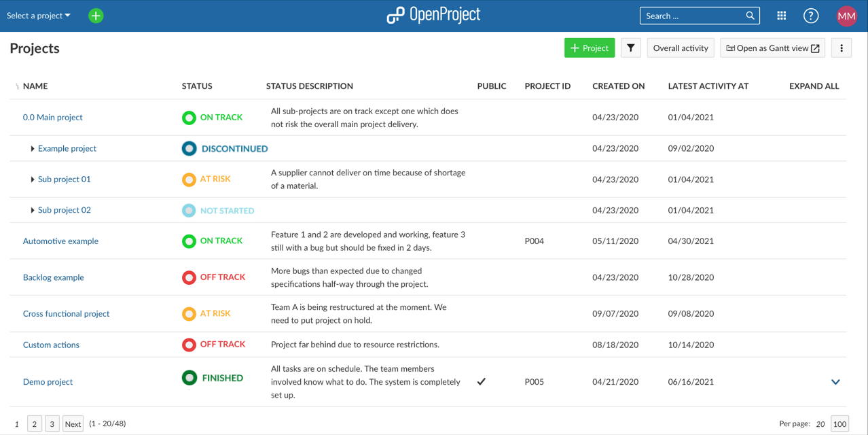Click the hierarchy icon beside Name header

(x=17, y=86)
